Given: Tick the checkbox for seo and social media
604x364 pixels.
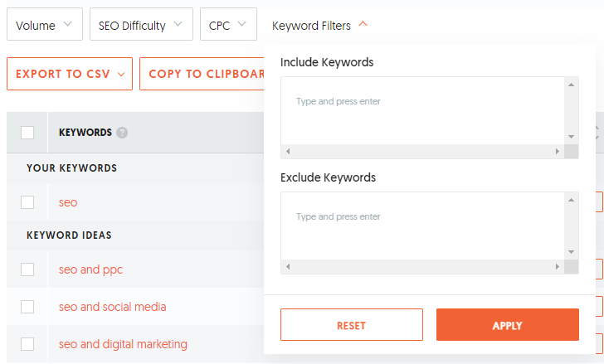Looking at the screenshot, I should click(x=27, y=307).
